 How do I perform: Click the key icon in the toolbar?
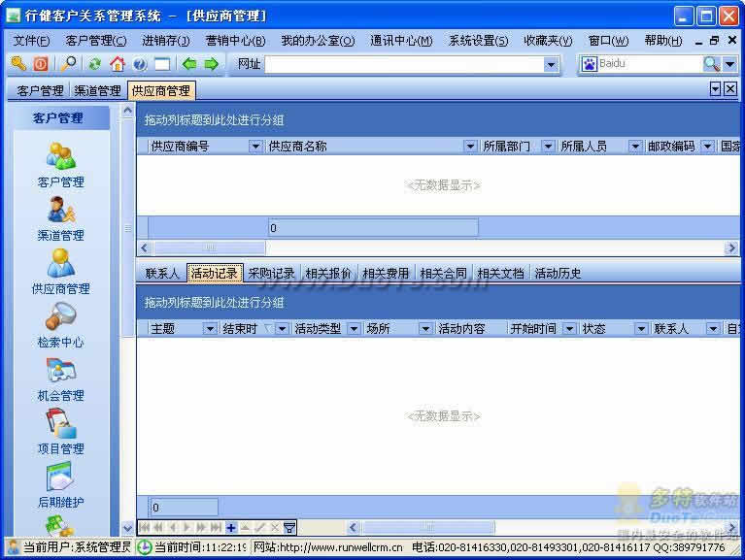pyautogui.click(x=18, y=64)
